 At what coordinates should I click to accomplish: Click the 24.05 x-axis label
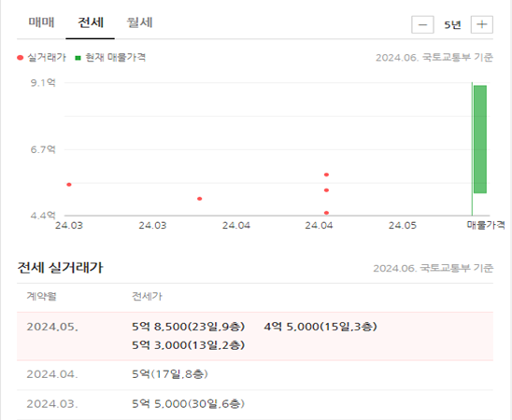403,225
